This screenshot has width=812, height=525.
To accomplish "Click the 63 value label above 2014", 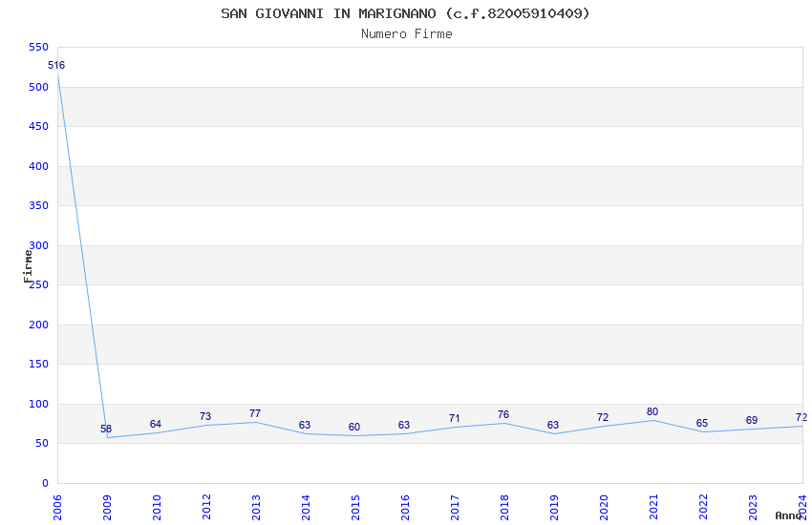I will point(305,425).
